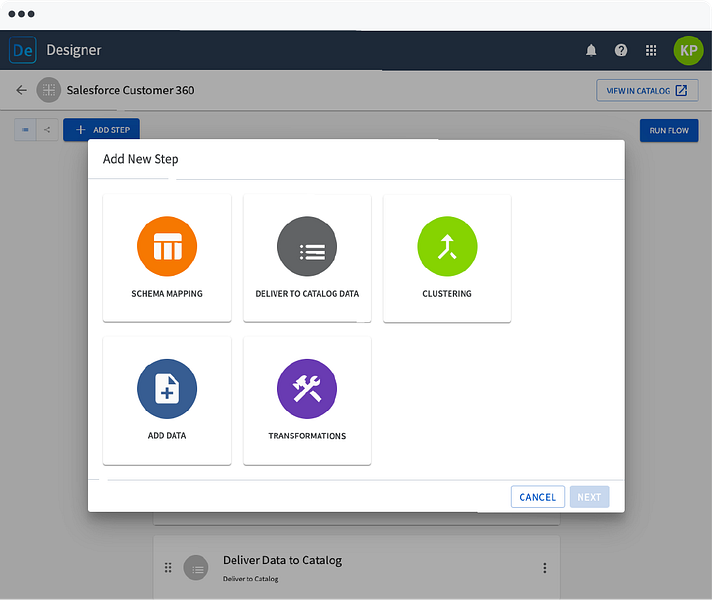The width and height of the screenshot is (712, 600).
Task: Click the Next button
Action: click(x=589, y=497)
